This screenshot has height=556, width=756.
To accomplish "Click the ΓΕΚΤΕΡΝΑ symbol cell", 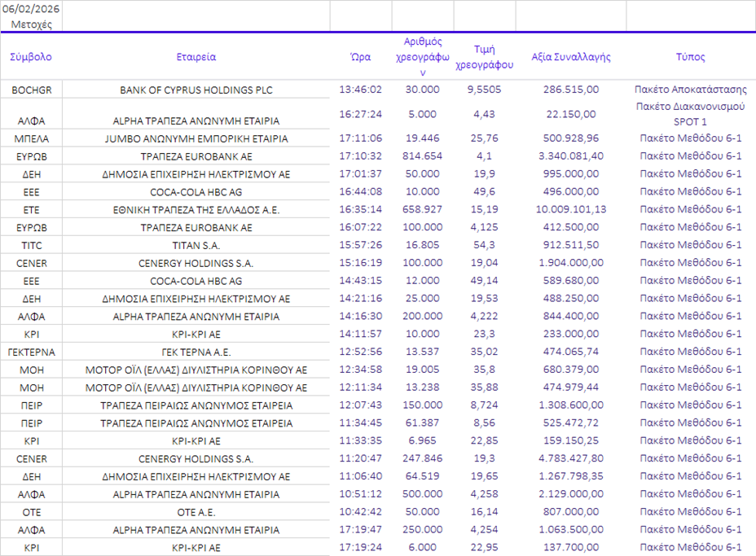I will click(x=31, y=352).
